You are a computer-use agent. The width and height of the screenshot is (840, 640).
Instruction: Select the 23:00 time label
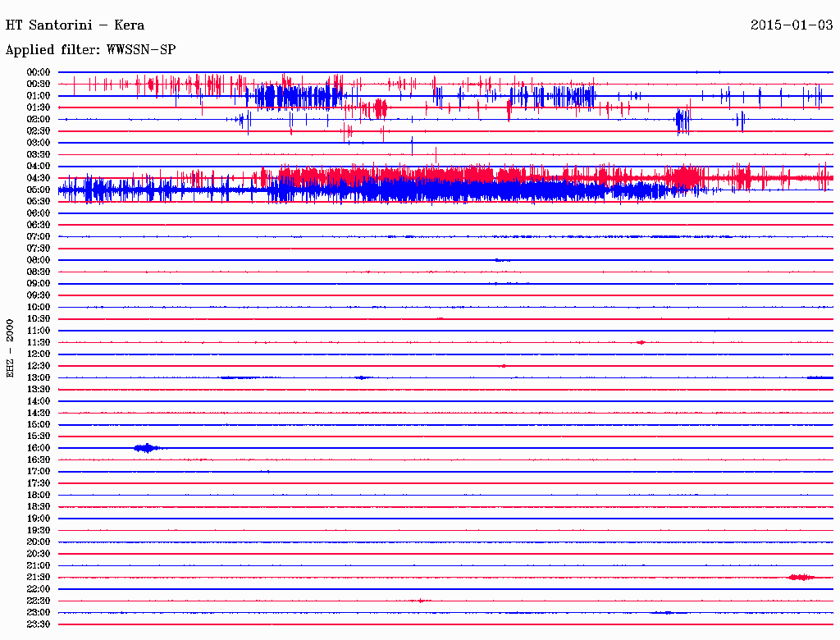pyautogui.click(x=39, y=612)
